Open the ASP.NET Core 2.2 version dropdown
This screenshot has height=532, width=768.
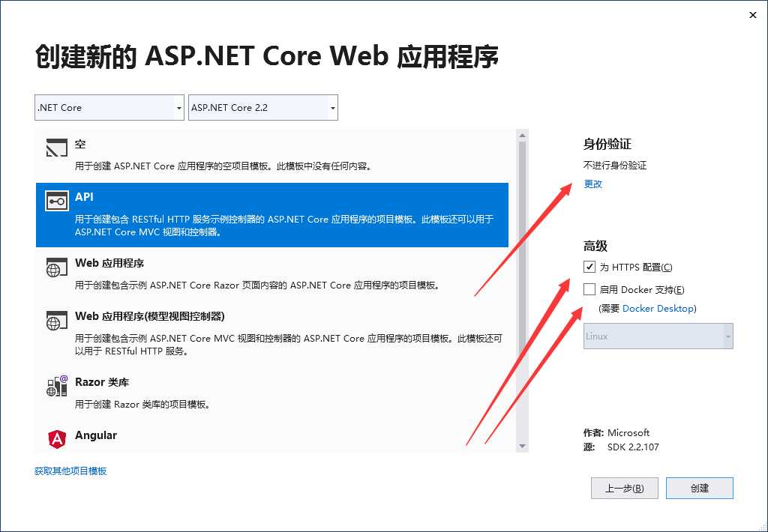point(263,108)
